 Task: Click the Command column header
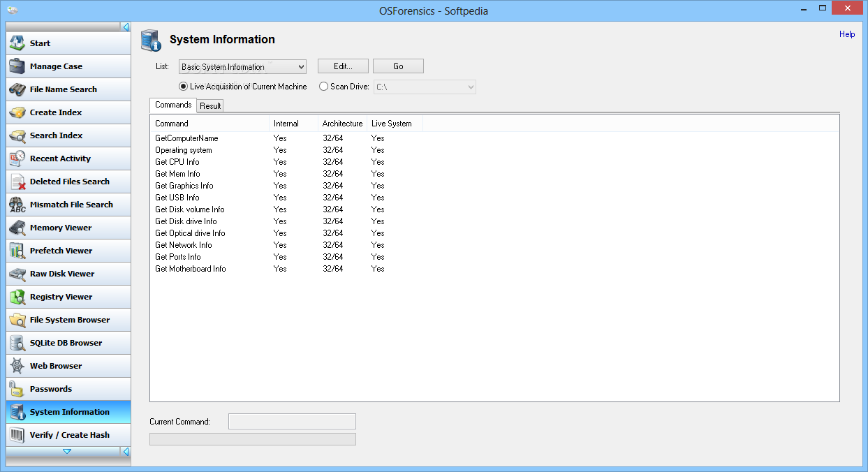[x=210, y=124]
